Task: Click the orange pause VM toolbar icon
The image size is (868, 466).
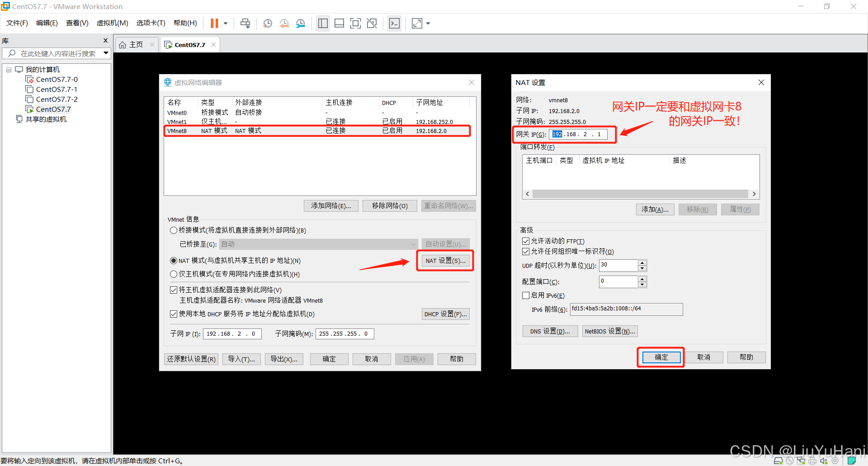Action: pyautogui.click(x=214, y=24)
